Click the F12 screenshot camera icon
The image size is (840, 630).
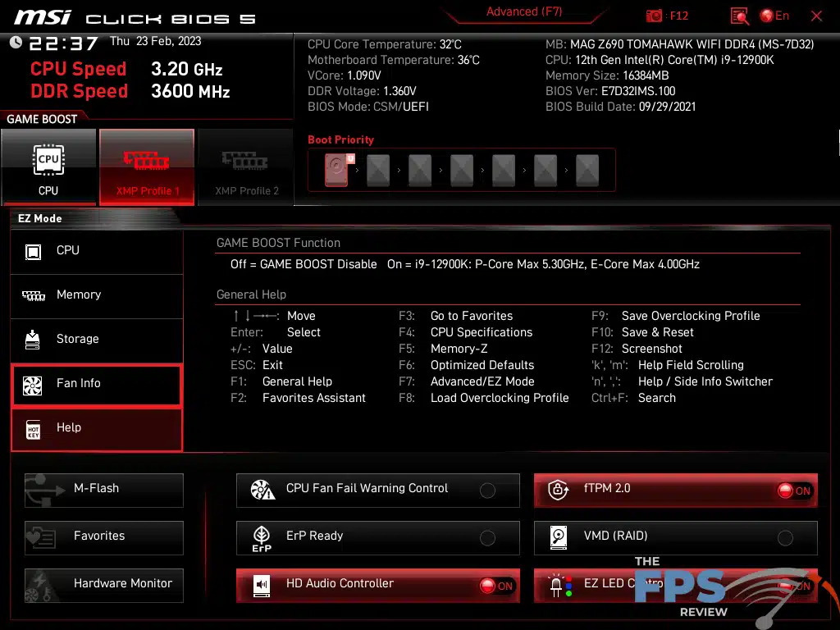coord(654,16)
